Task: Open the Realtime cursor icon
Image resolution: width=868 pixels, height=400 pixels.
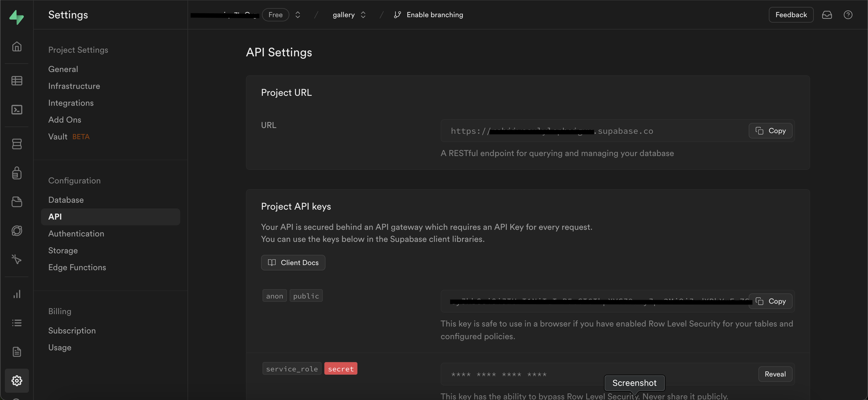Action: pyautogui.click(x=17, y=259)
